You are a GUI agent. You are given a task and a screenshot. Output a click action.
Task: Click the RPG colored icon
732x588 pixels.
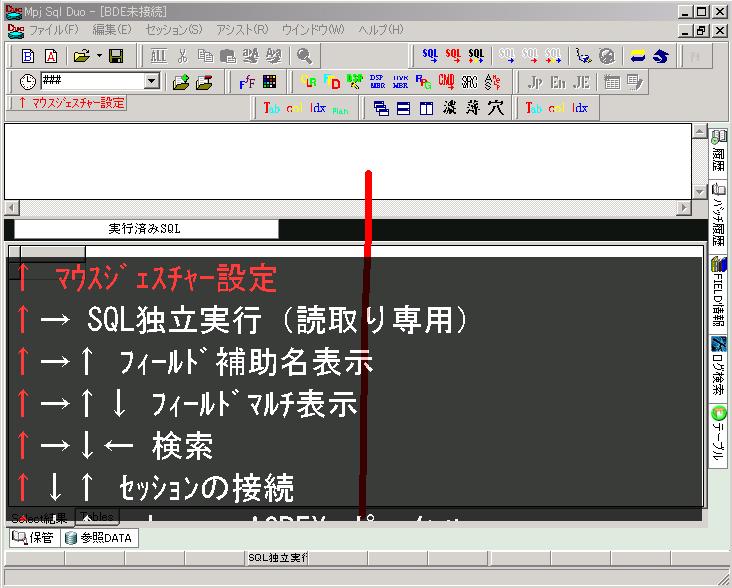pos(423,82)
